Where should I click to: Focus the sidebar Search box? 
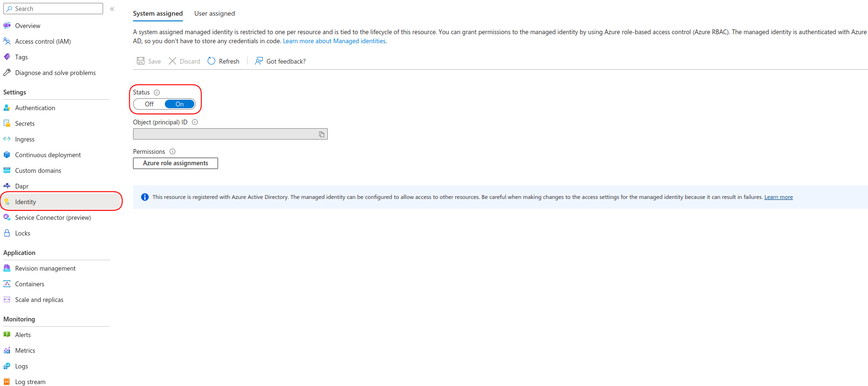tap(53, 9)
